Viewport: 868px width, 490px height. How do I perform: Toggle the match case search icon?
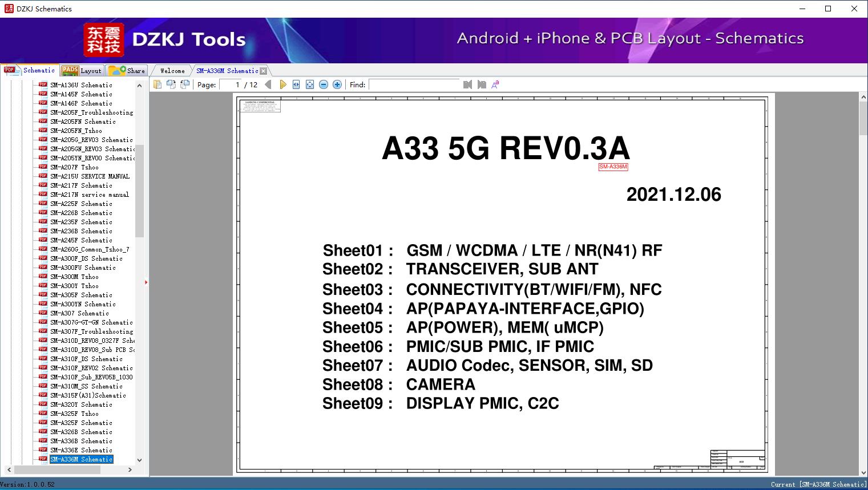[x=495, y=84]
